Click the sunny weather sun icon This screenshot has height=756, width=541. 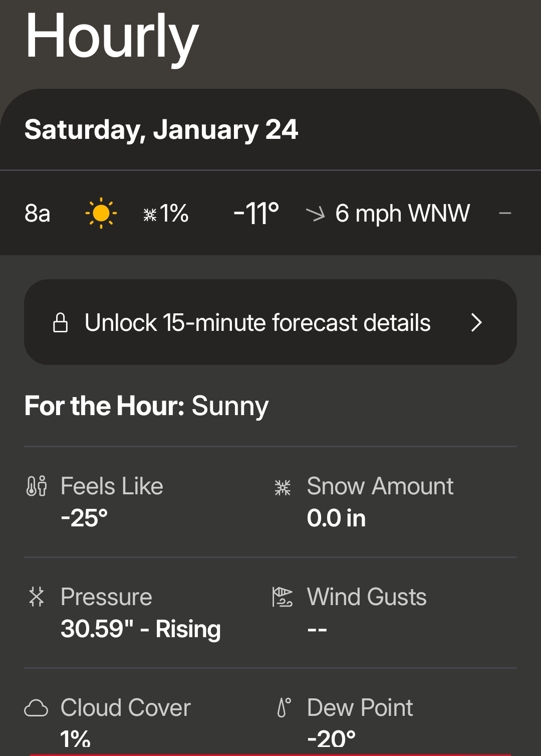[x=101, y=214]
